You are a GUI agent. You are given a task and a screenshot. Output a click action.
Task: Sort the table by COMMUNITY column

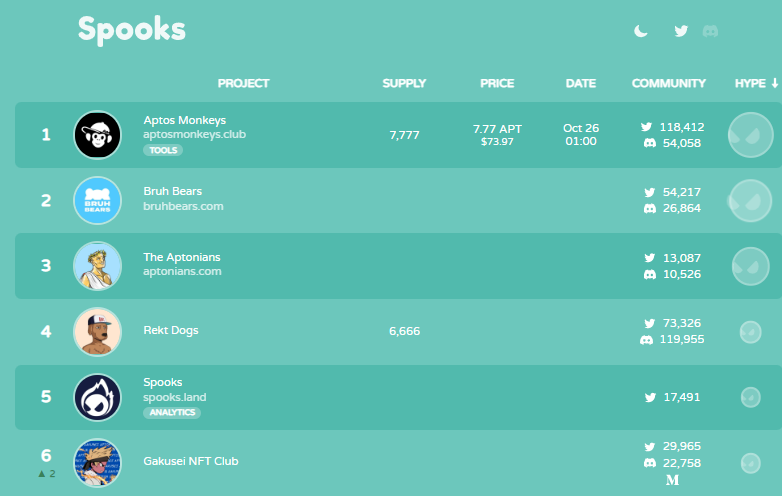click(x=669, y=83)
